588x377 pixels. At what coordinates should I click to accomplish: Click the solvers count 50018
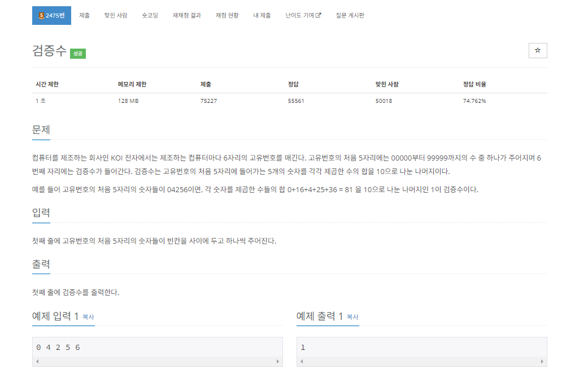click(384, 101)
